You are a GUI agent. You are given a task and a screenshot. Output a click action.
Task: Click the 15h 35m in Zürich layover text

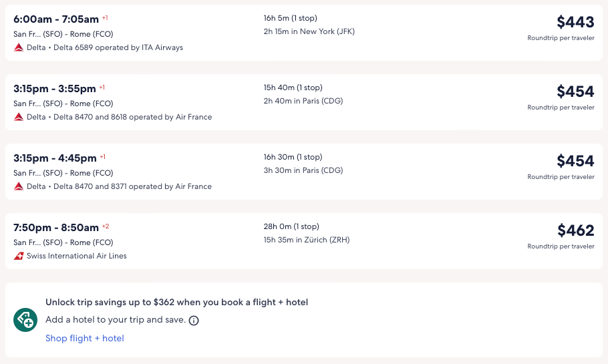point(306,240)
